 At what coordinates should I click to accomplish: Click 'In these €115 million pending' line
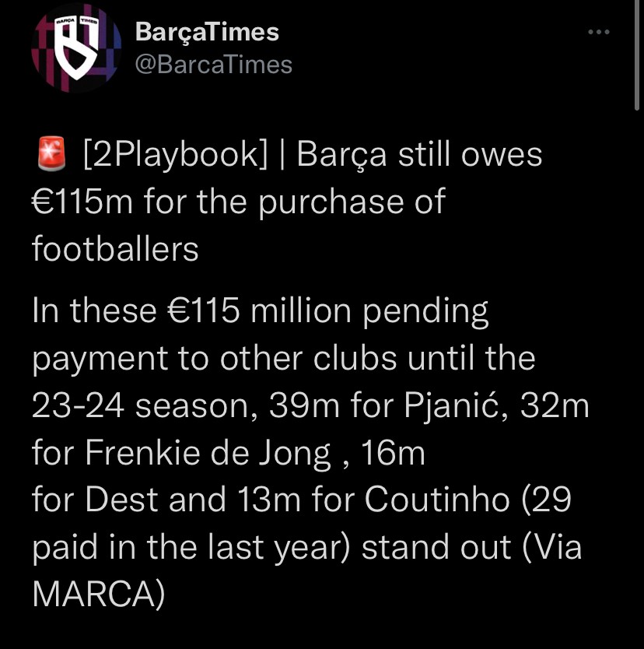click(261, 311)
